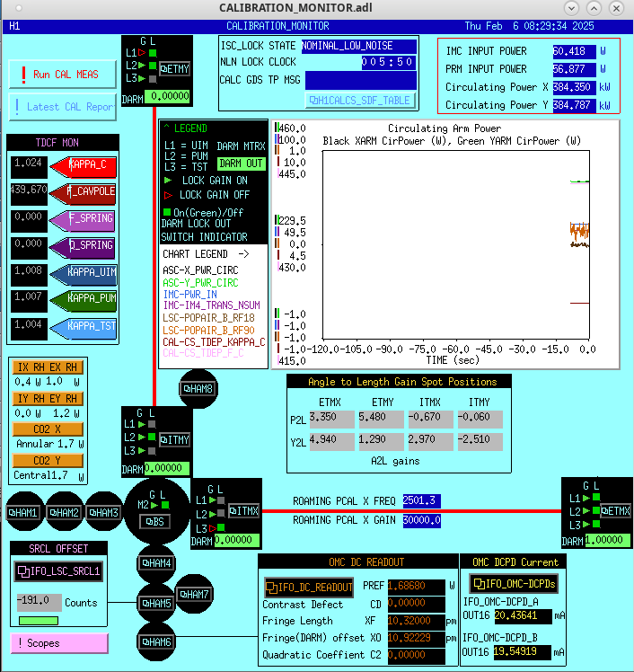Viewport: 634px width, 672px height.
Task: Open the IFO_LSC_SRCL1 display
Action: 58,570
